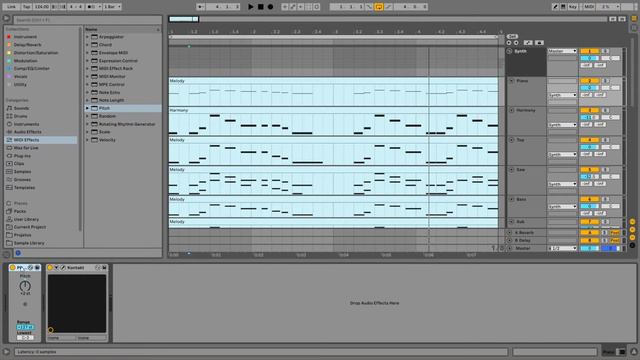Expand the Arpeggiator folder
The height and width of the screenshot is (360, 640).
pos(87,37)
